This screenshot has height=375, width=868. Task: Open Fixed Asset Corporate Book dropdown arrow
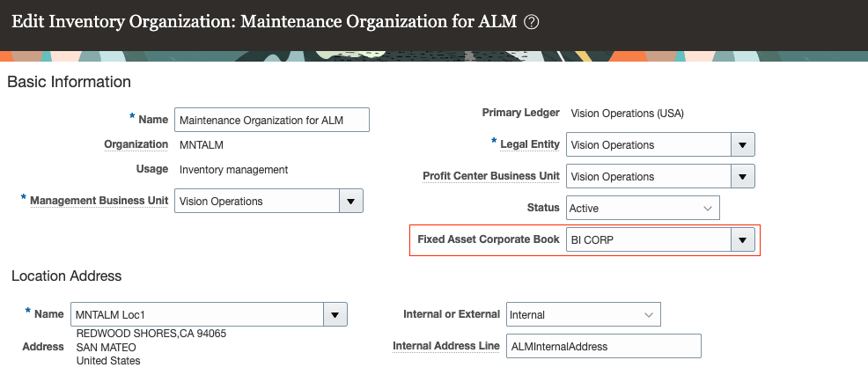tap(743, 239)
